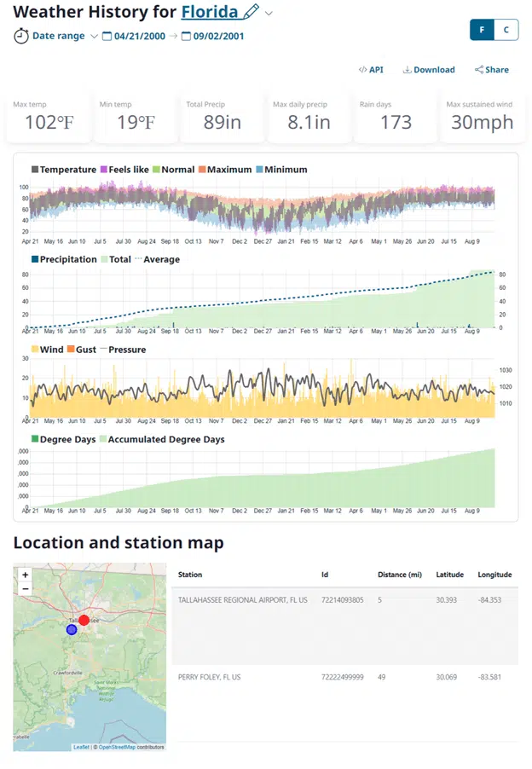532x769 pixels.
Task: Switch temperature units to Fahrenheit
Action: 482,30
